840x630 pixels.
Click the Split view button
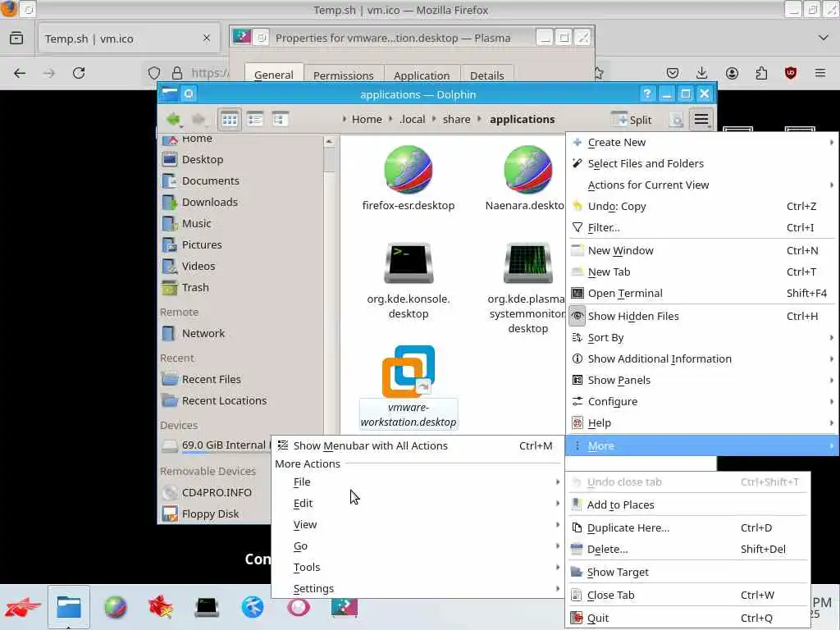point(632,120)
